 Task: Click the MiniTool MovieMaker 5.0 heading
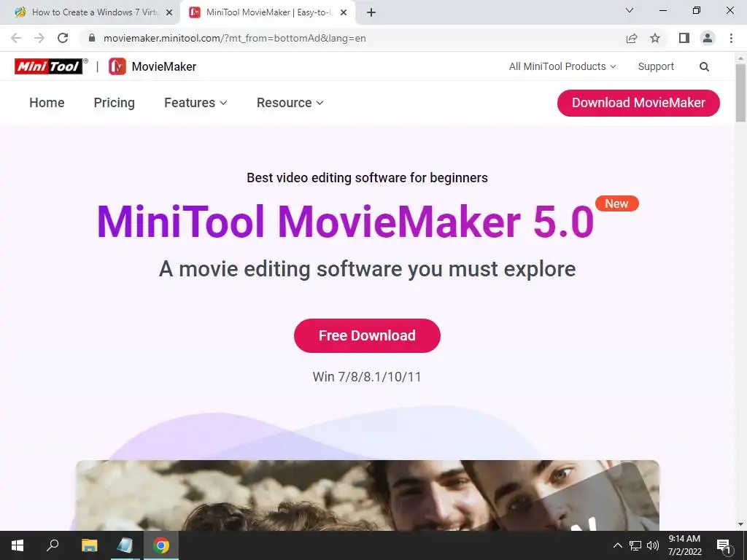[345, 222]
